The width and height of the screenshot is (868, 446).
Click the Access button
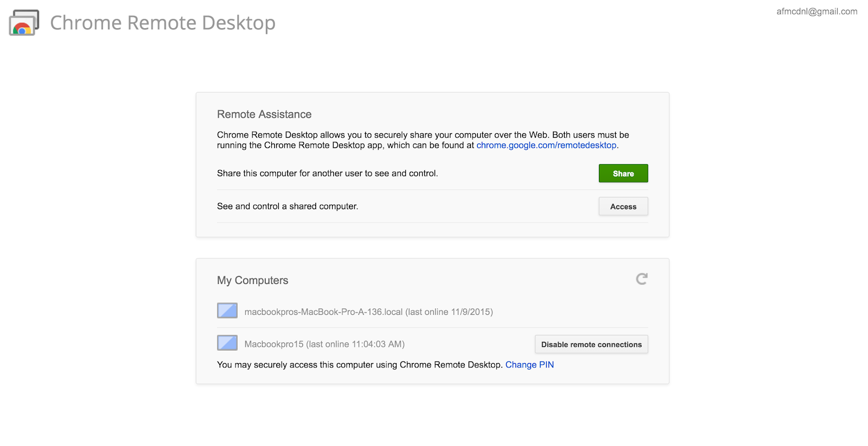[623, 206]
